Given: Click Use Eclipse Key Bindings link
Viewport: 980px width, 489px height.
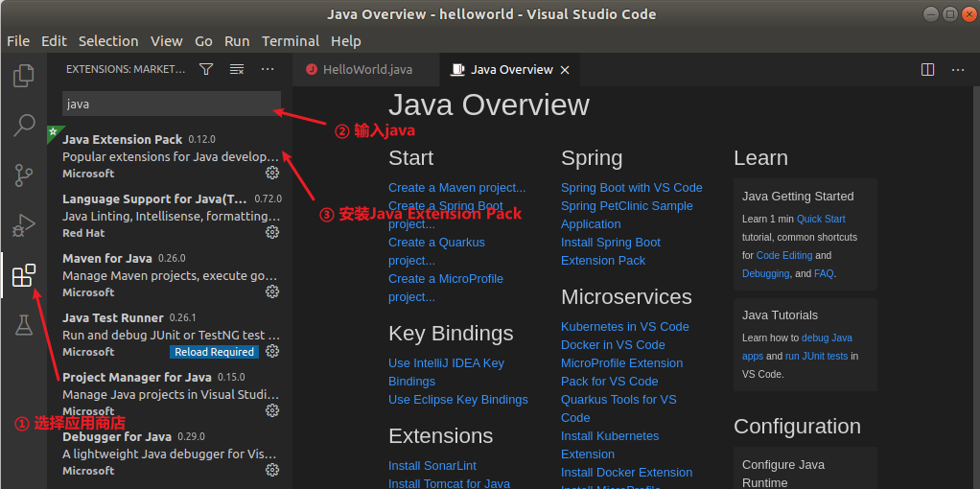Looking at the screenshot, I should [x=458, y=400].
